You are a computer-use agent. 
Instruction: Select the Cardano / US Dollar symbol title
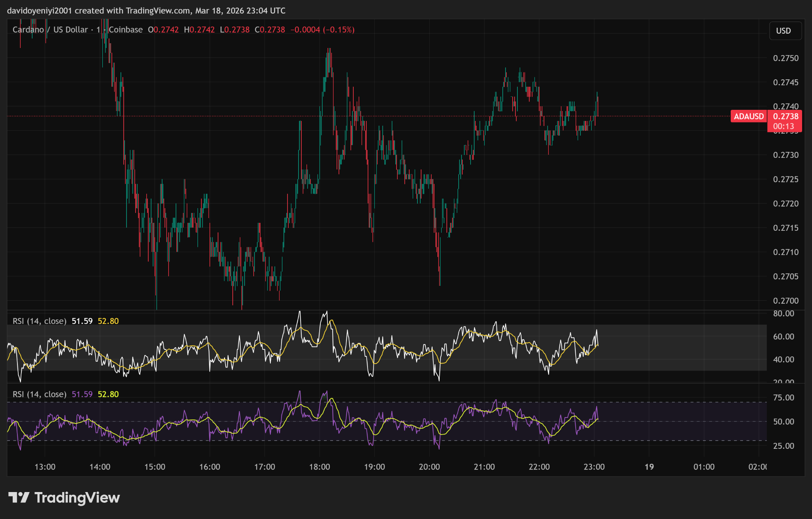[x=50, y=30]
